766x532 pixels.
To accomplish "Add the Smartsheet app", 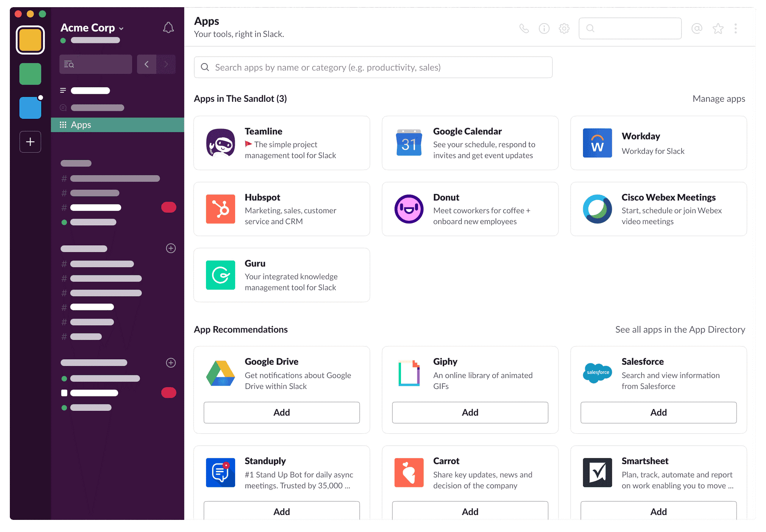I will tap(658, 511).
